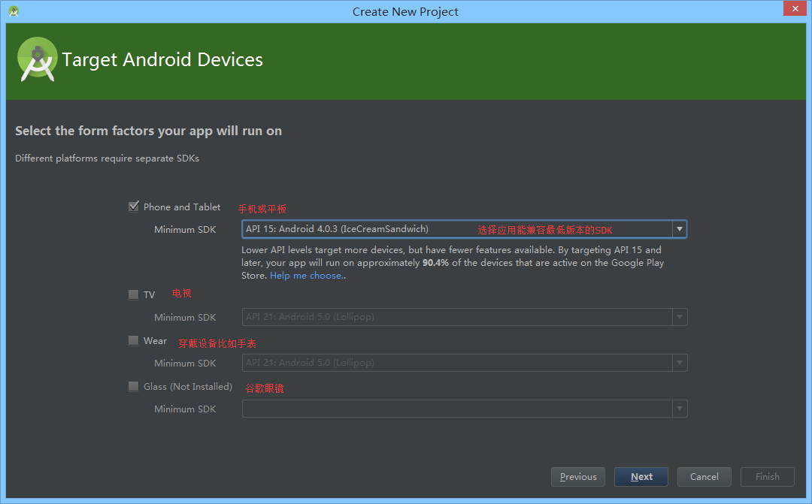Enable the Glass (Not Installed) option
This screenshot has height=504, width=812.
coord(133,386)
